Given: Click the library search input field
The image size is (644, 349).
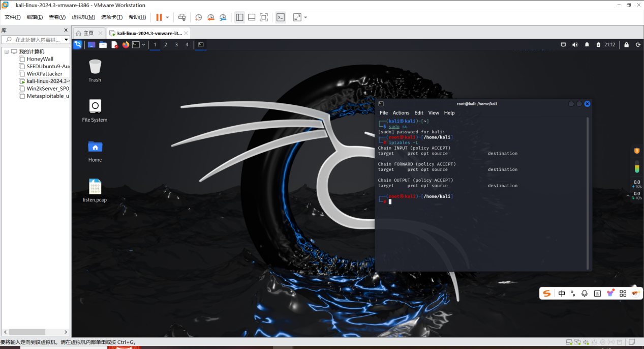Looking at the screenshot, I should pos(36,40).
